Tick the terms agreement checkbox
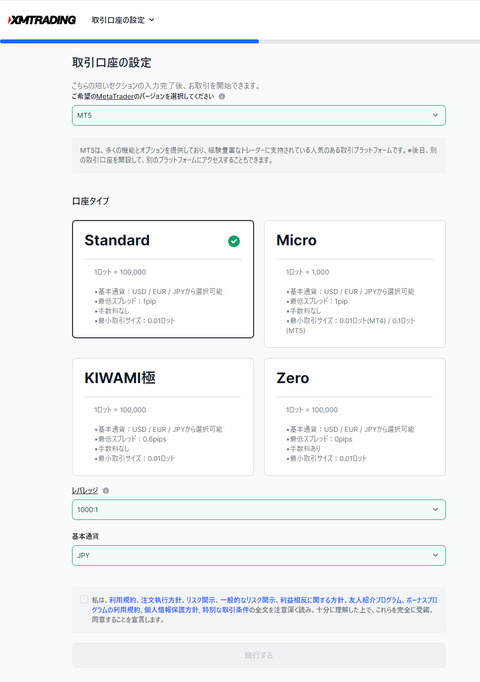Viewport: 480px width, 682px height. click(84, 599)
